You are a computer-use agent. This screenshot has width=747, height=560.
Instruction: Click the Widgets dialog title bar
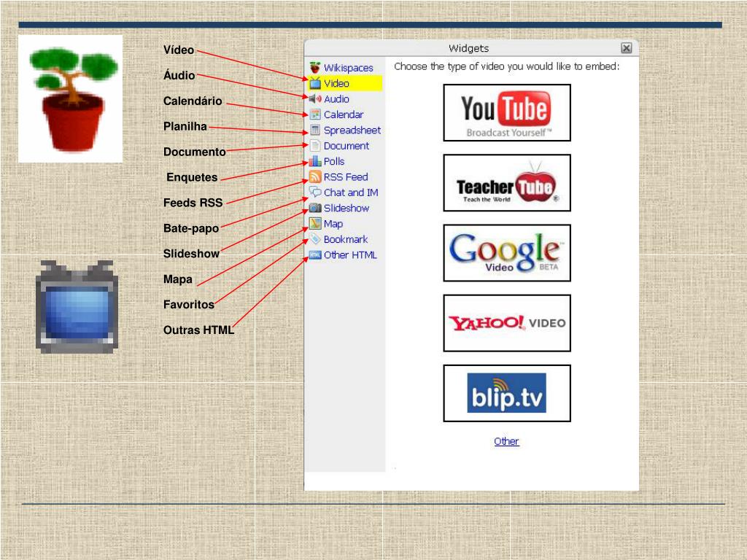pyautogui.click(x=468, y=48)
